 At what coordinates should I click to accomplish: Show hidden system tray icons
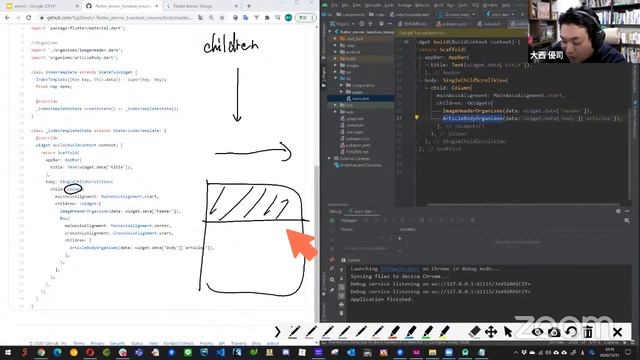[516, 353]
